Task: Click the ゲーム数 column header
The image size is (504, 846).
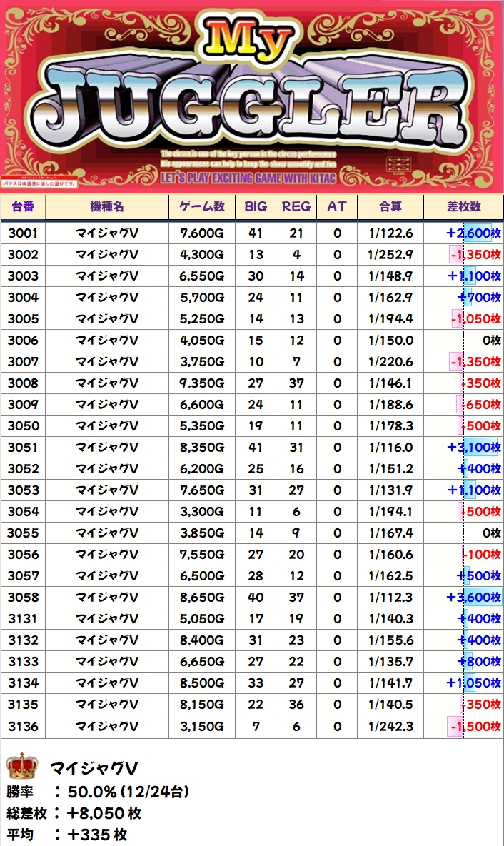Action: click(x=202, y=206)
